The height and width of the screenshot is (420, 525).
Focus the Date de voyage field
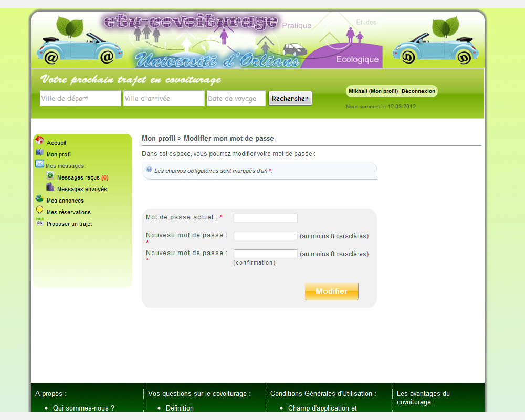pos(236,98)
